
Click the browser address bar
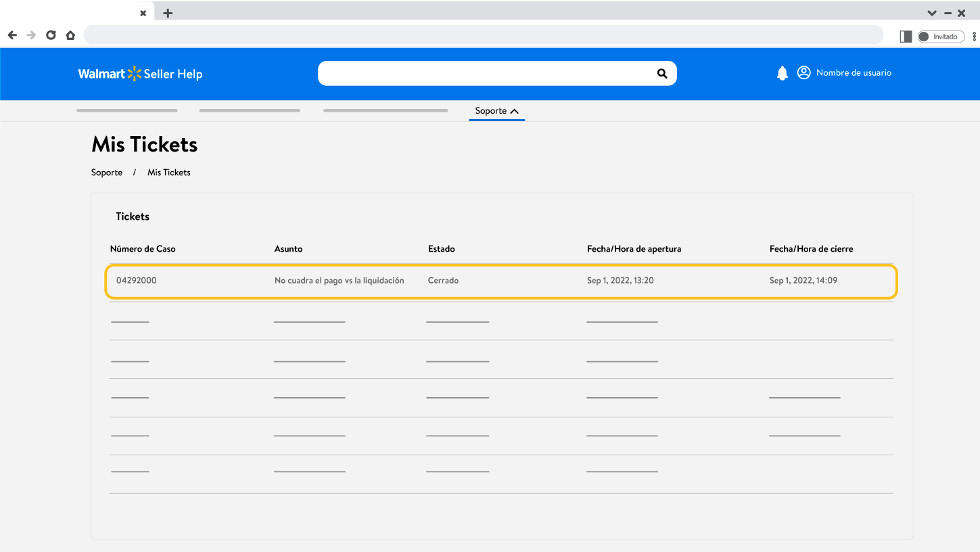(483, 35)
